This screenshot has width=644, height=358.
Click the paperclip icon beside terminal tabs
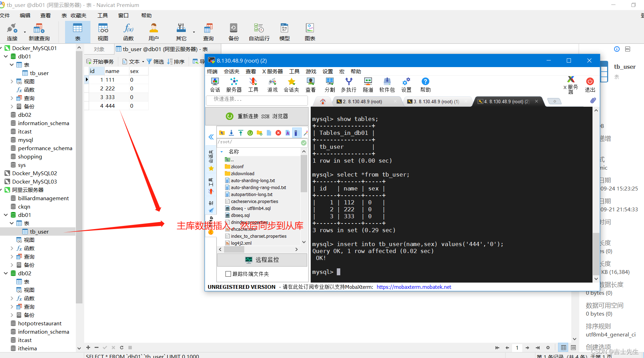[x=593, y=100]
